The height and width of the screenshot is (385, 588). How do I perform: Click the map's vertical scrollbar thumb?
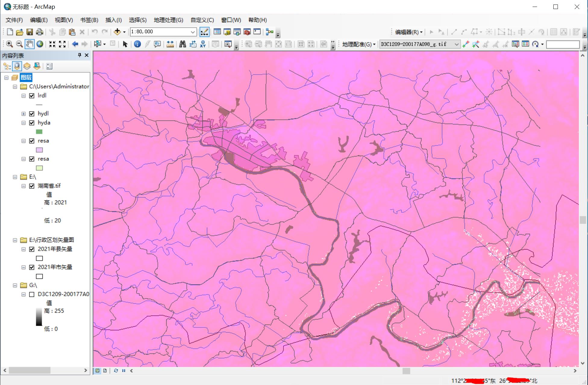[583, 220]
